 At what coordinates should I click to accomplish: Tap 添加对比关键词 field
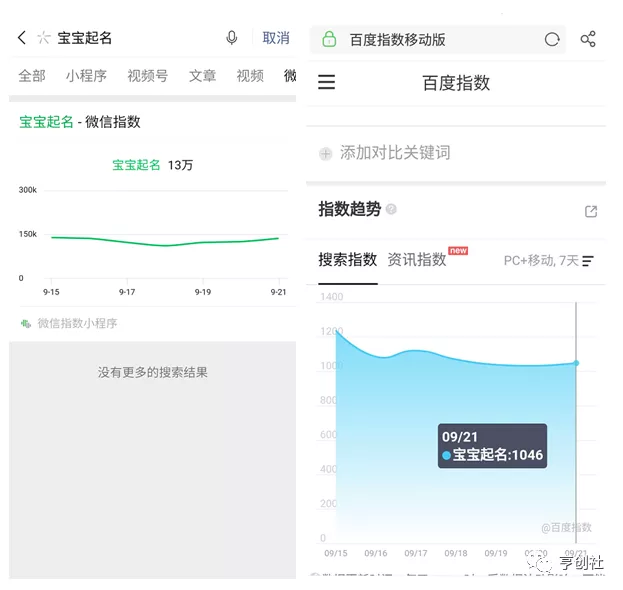point(395,153)
